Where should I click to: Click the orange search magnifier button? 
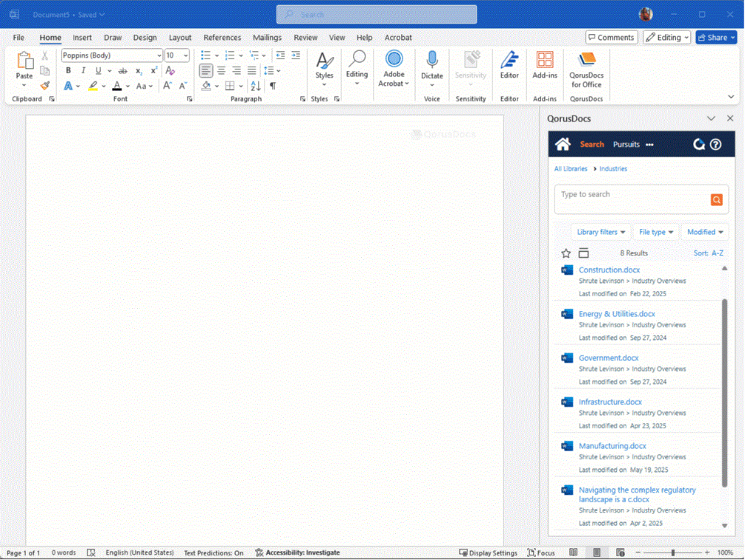[x=716, y=200]
